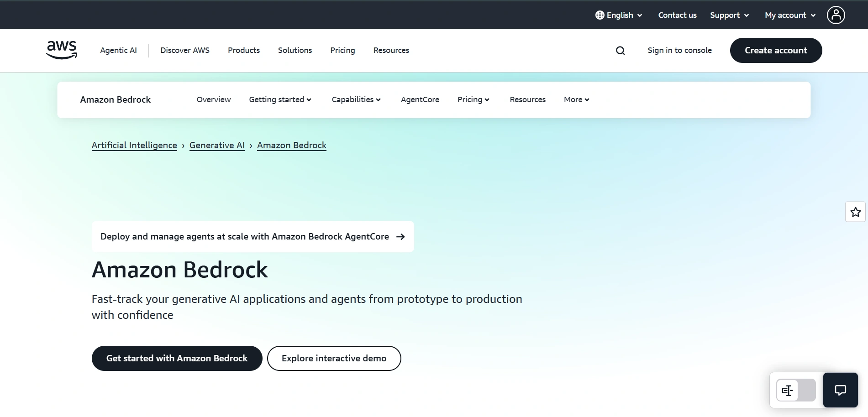Open the Products menu

point(244,50)
